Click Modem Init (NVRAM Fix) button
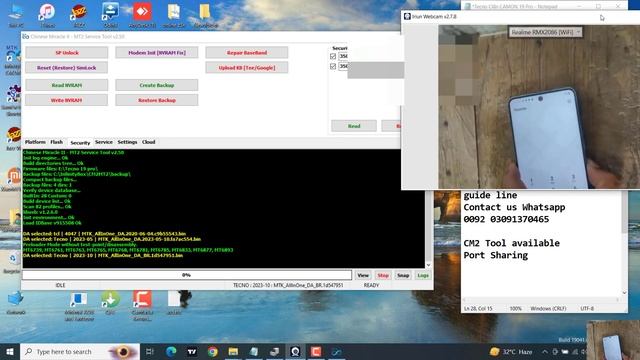The width and height of the screenshot is (640, 360). (157, 53)
